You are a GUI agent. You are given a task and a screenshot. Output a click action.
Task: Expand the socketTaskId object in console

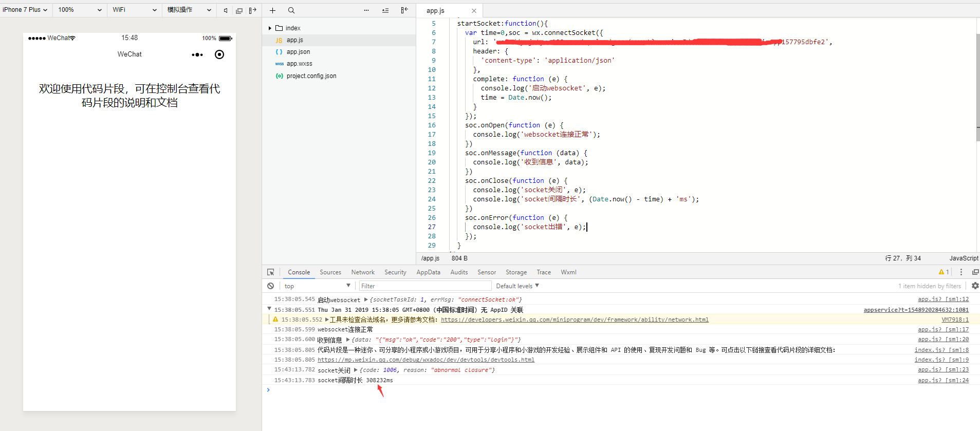tap(366, 299)
